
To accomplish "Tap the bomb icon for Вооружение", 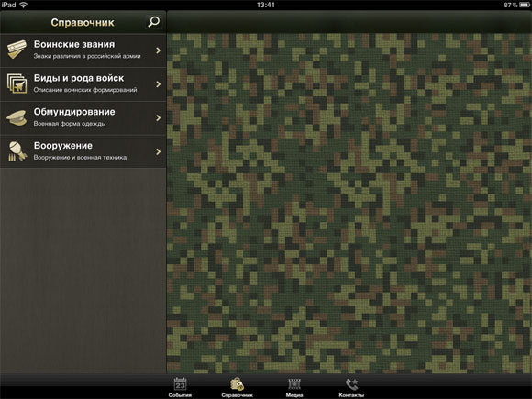I will 17,151.
